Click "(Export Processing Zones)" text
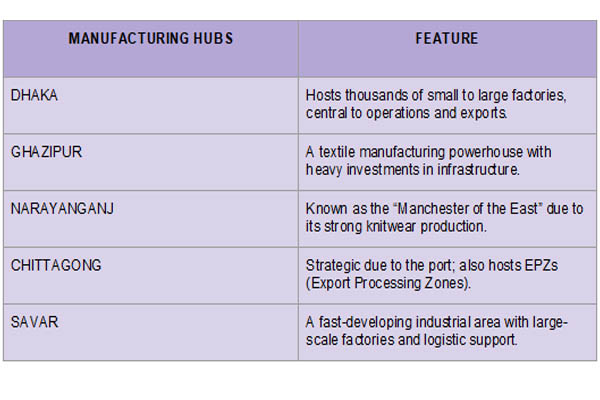The image size is (600, 400). click(388, 283)
